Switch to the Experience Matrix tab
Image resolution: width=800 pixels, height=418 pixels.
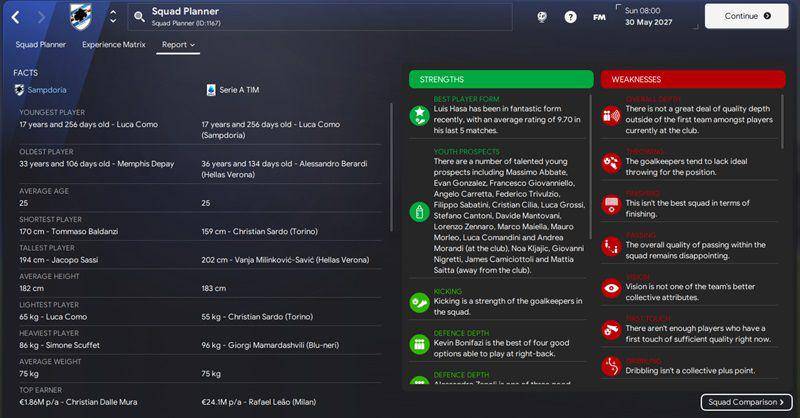pyautogui.click(x=114, y=44)
